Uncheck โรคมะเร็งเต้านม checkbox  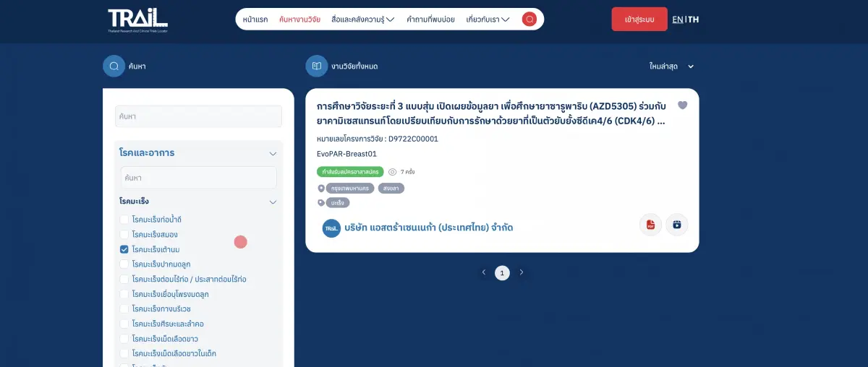point(124,249)
